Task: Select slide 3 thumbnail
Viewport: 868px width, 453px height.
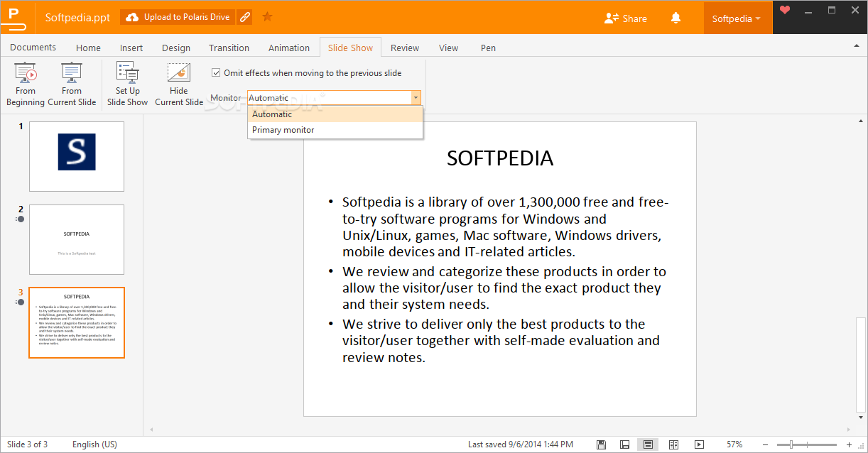Action: pyautogui.click(x=77, y=322)
